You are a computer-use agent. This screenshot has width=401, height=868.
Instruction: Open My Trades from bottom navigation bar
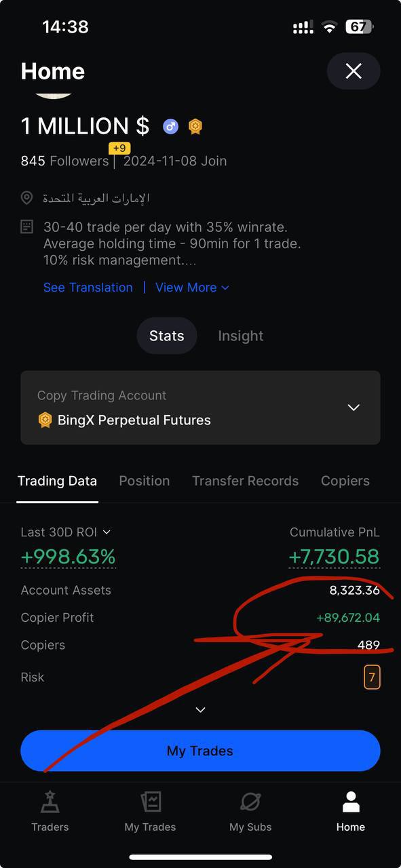pyautogui.click(x=150, y=803)
